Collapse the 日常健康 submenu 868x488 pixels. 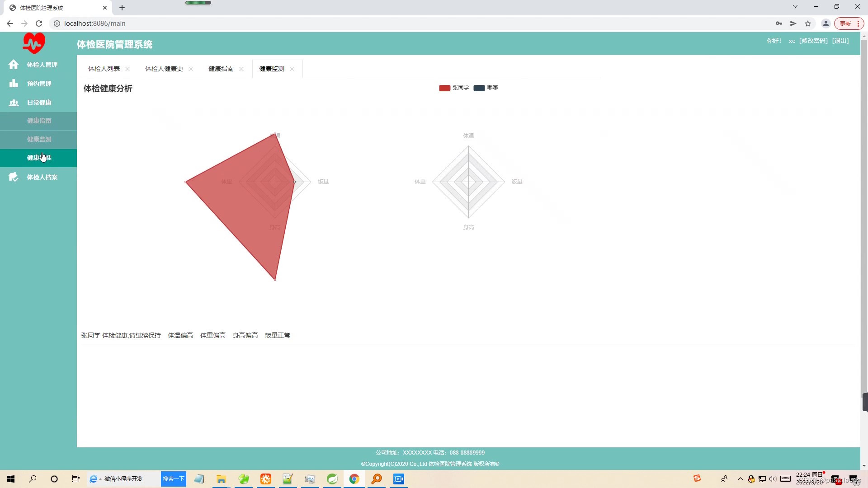point(39,103)
